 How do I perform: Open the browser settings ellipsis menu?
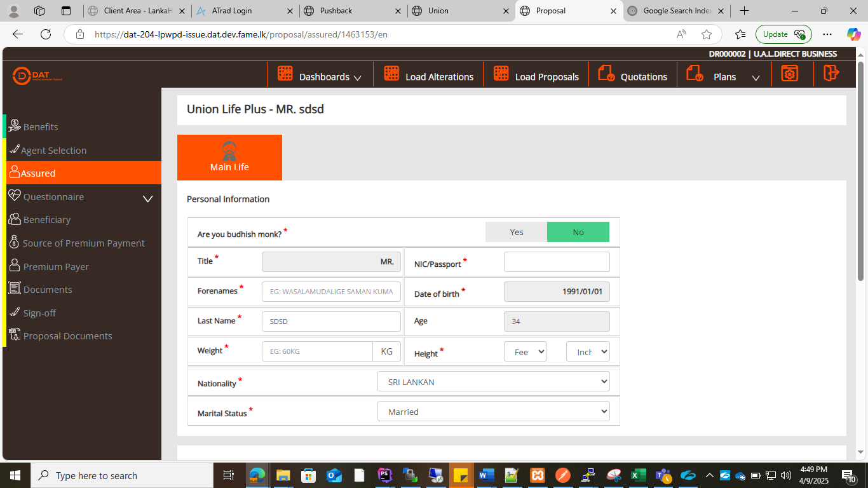pyautogui.click(x=827, y=34)
